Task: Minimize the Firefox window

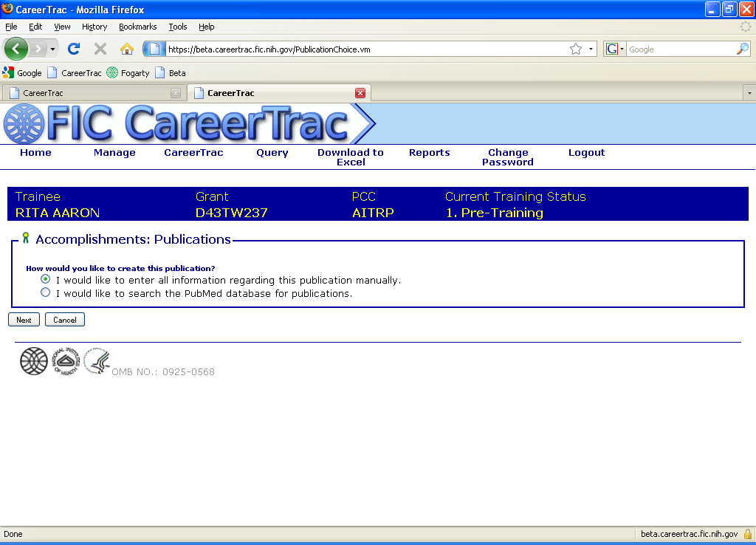Action: [712, 9]
